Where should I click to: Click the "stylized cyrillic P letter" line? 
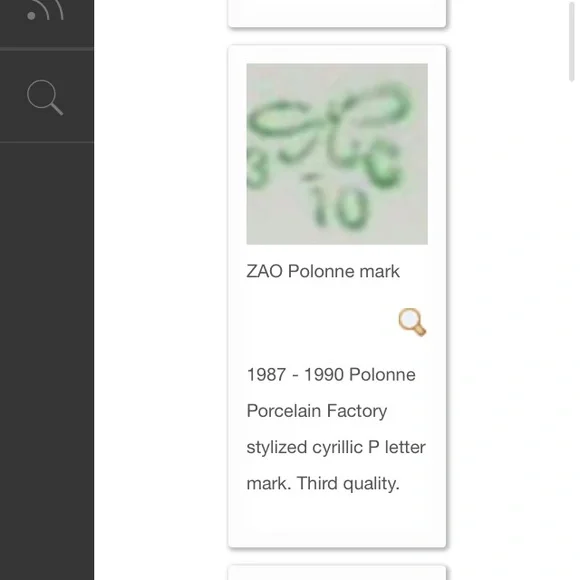336,447
